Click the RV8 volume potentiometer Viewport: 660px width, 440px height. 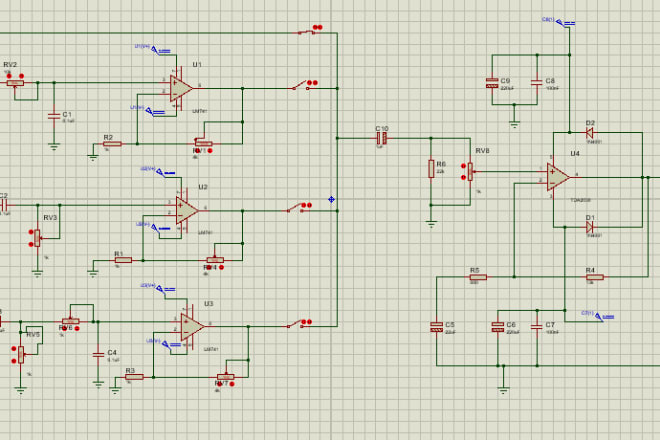(x=470, y=171)
